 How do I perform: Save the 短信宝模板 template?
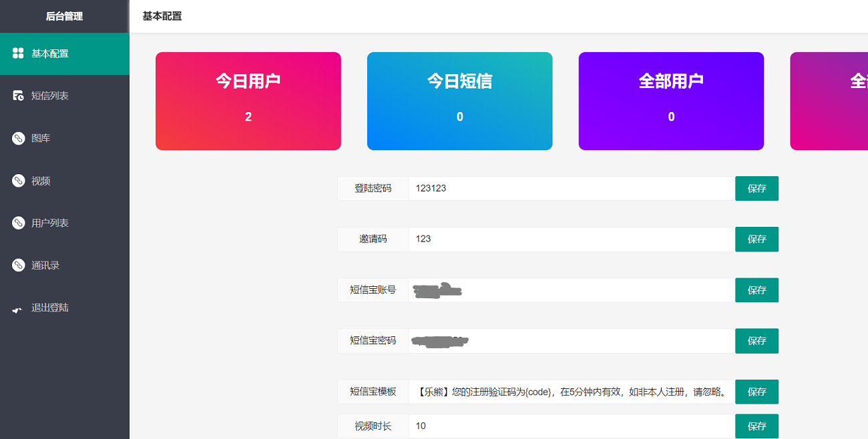click(756, 392)
